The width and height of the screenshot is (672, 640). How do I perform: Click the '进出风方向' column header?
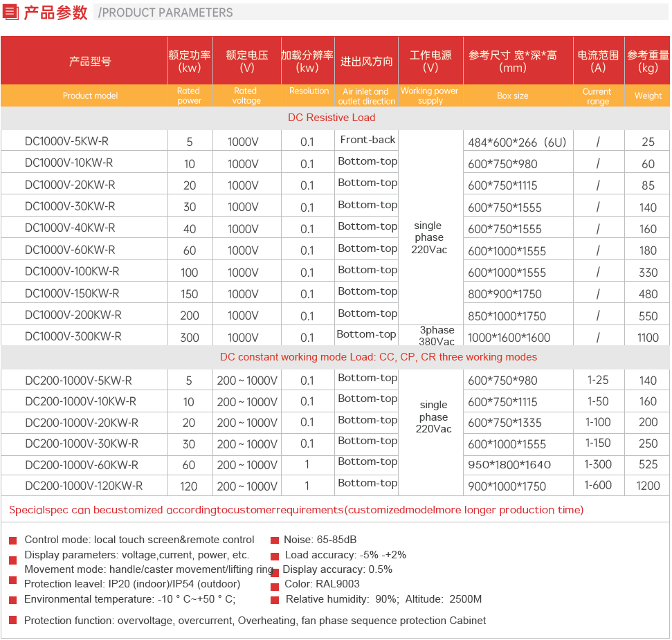[x=366, y=62]
